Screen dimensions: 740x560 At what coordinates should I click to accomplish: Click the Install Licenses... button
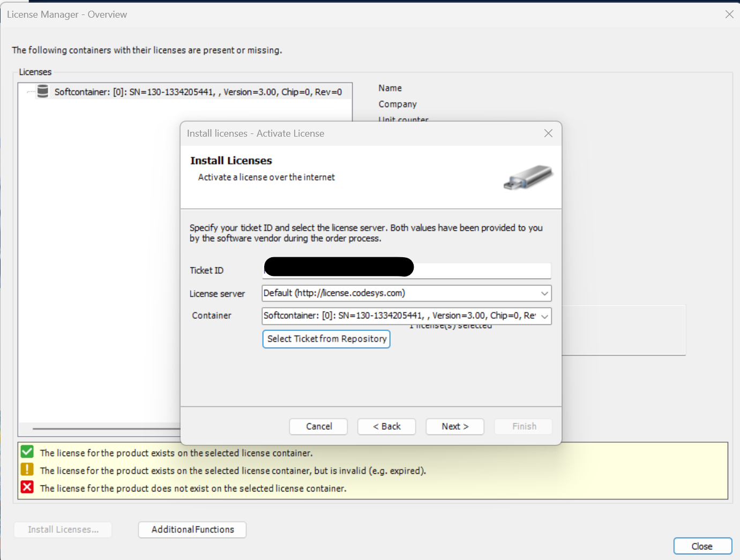(x=63, y=529)
